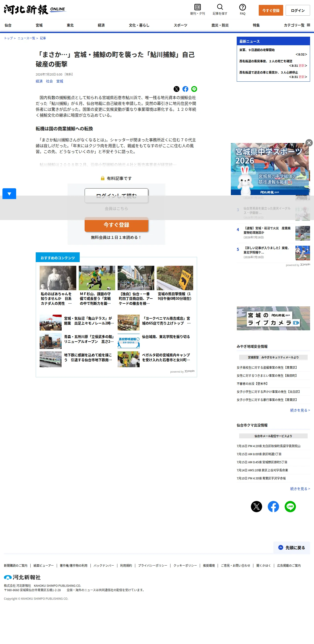
Task: Select the 文化・暮らし navigation tab
Action: 139,25
